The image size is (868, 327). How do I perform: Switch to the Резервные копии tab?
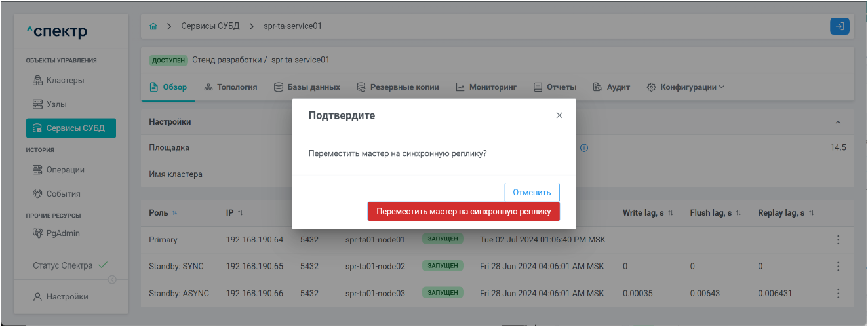(x=398, y=87)
